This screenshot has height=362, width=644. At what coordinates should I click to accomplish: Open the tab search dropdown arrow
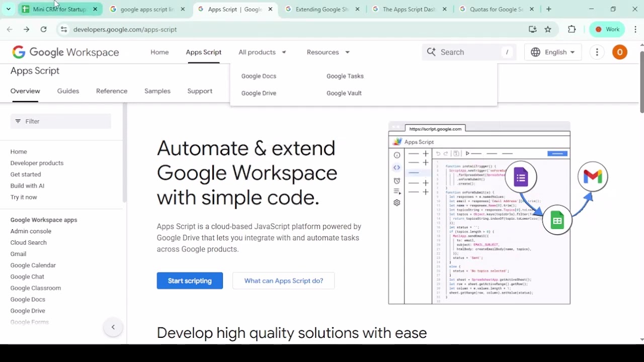coord(9,9)
